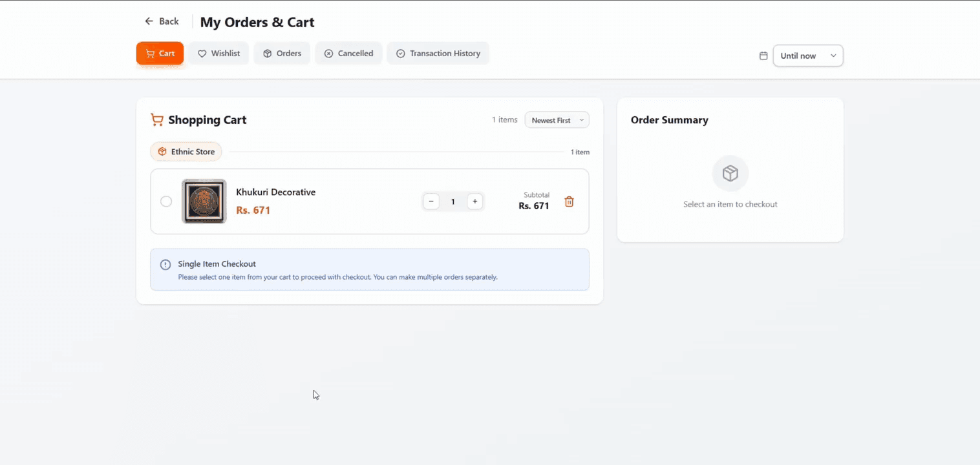Click the 'My Orders & Cart' title
The height and width of the screenshot is (465, 980).
257,22
